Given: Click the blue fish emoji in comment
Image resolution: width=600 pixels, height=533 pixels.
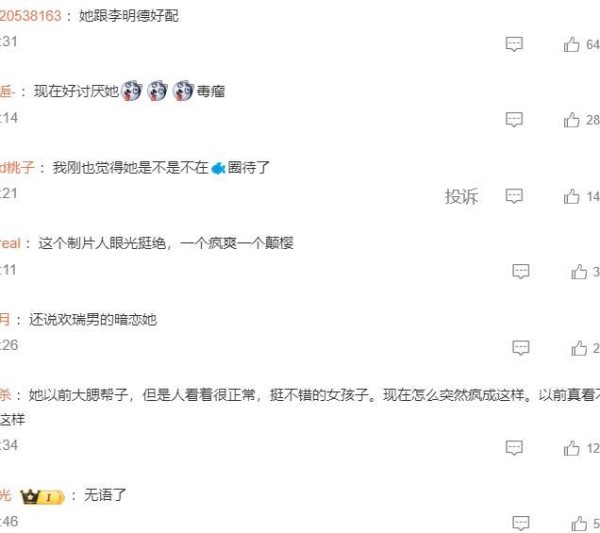Looking at the screenshot, I should 218,168.
